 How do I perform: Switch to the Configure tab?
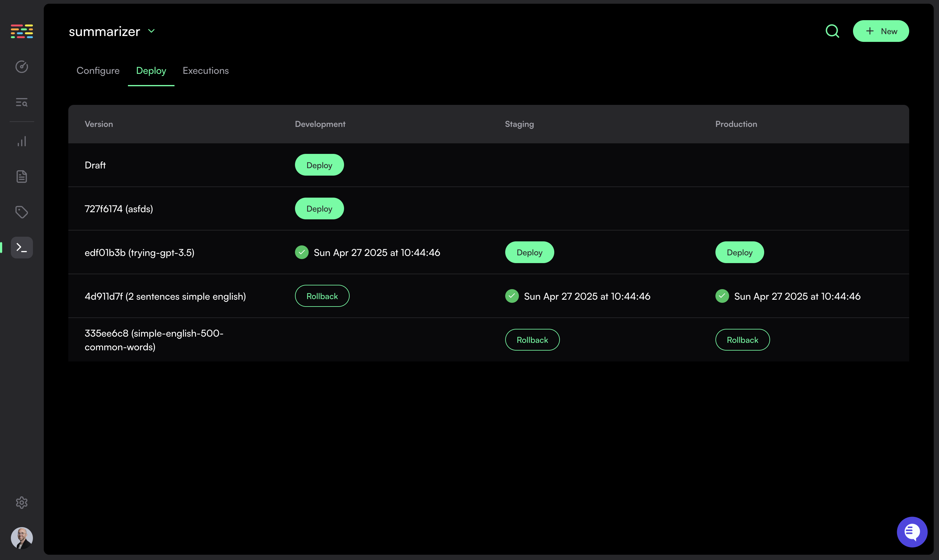[98, 70]
